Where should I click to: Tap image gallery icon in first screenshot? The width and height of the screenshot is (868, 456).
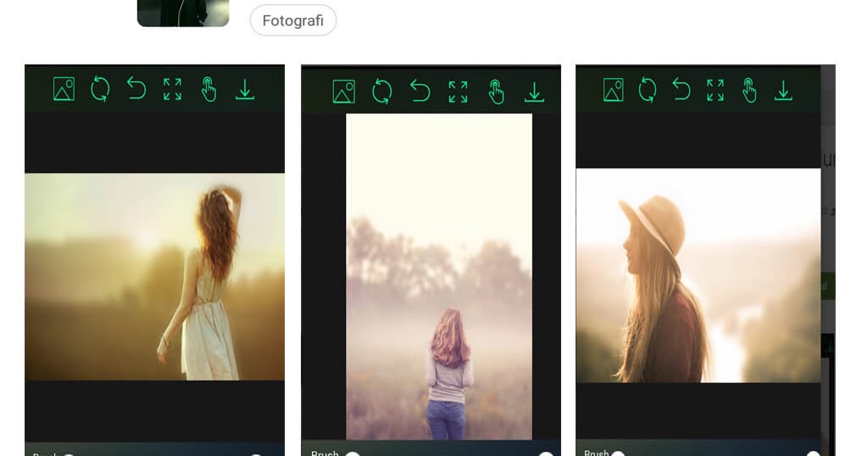(x=64, y=89)
